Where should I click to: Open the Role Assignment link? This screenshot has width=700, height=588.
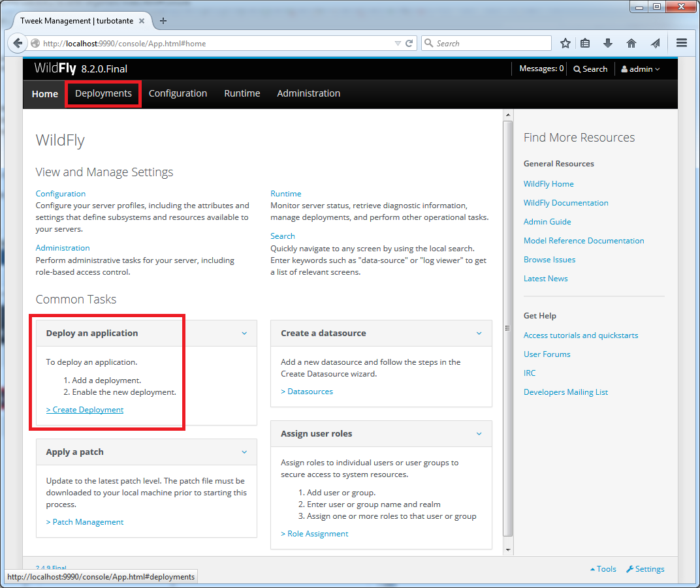click(314, 534)
